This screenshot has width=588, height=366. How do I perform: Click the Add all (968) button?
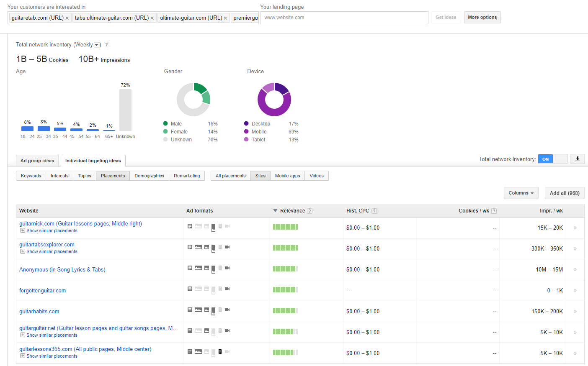click(565, 193)
